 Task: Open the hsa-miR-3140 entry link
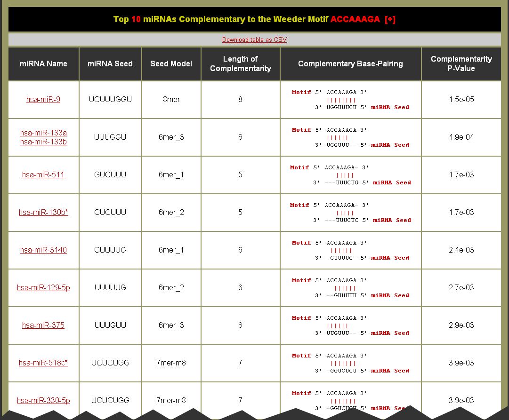click(43, 250)
